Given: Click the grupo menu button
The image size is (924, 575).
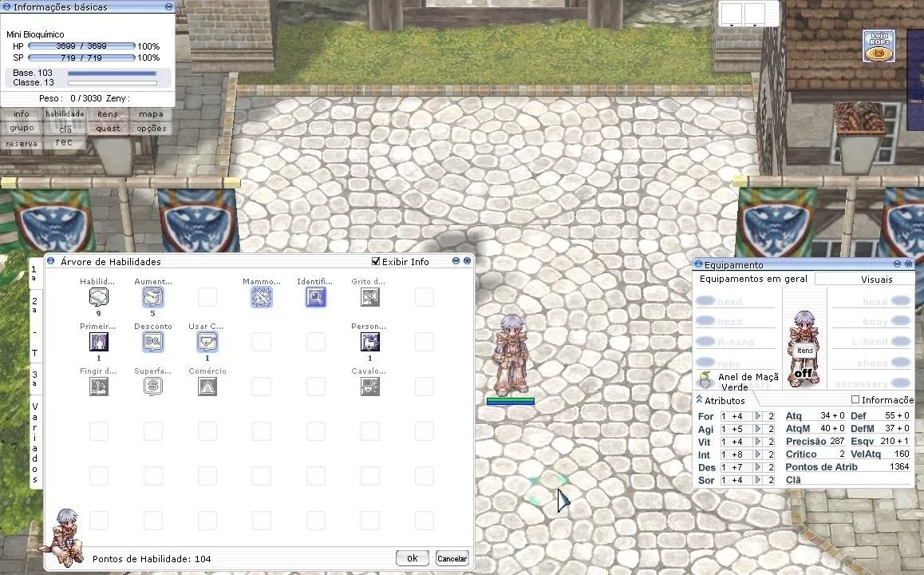Looking at the screenshot, I should pos(22,128).
